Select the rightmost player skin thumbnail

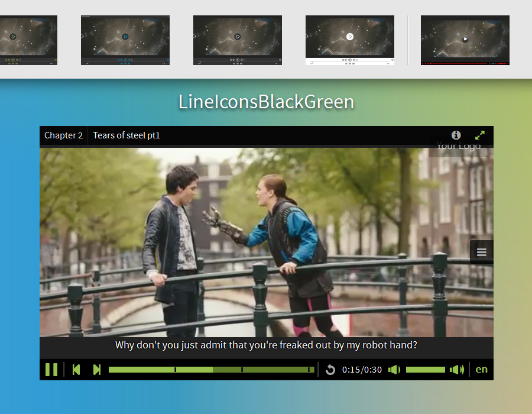[x=465, y=40]
